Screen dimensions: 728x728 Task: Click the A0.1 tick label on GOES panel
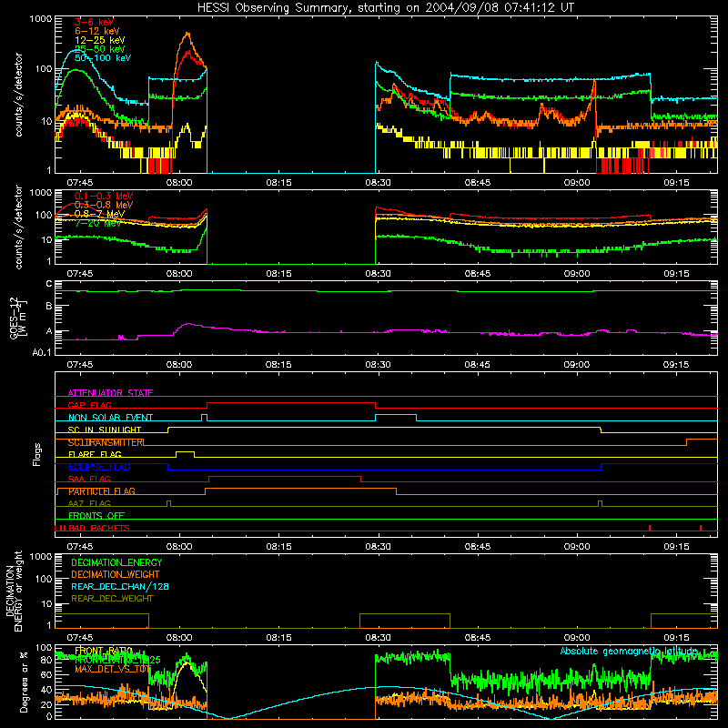tap(42, 353)
